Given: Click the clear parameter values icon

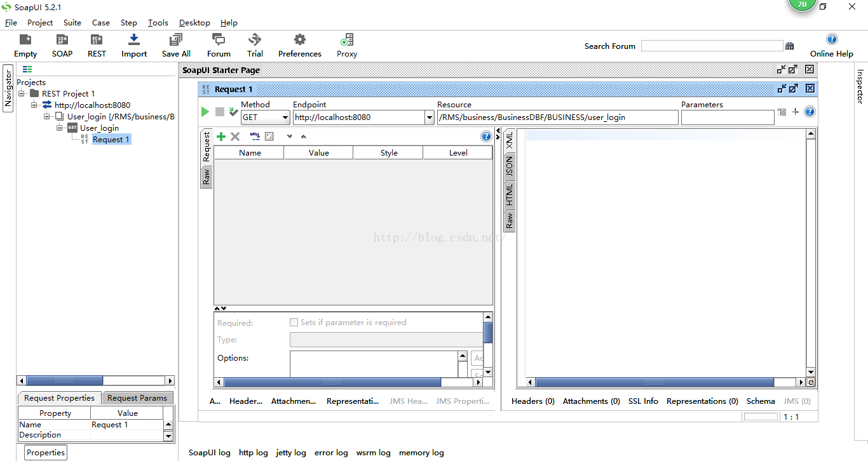Looking at the screenshot, I should pos(269,137).
